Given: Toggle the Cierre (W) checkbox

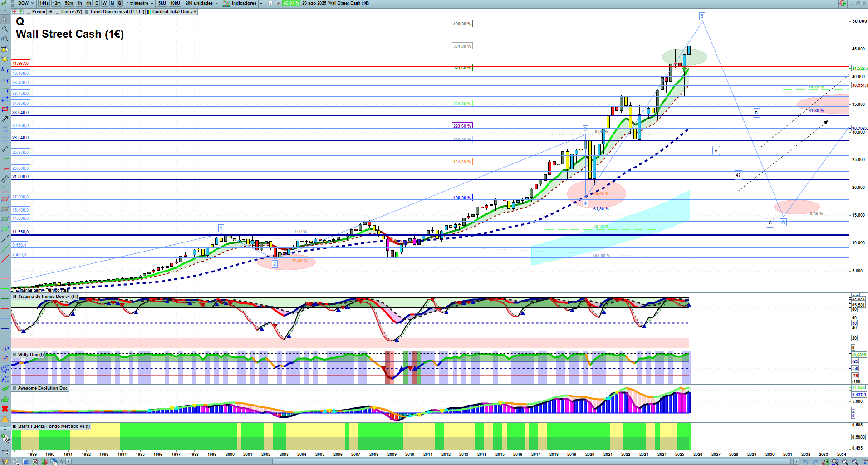Looking at the screenshot, I should [58, 12].
